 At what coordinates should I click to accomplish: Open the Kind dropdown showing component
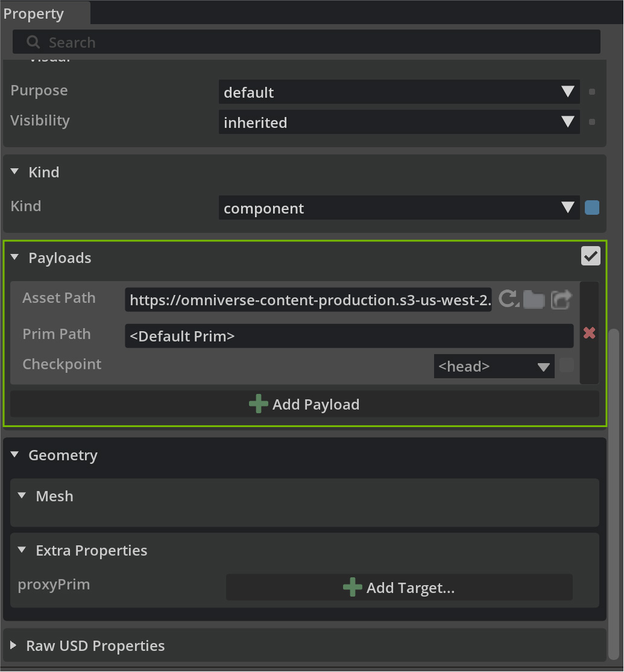(399, 208)
